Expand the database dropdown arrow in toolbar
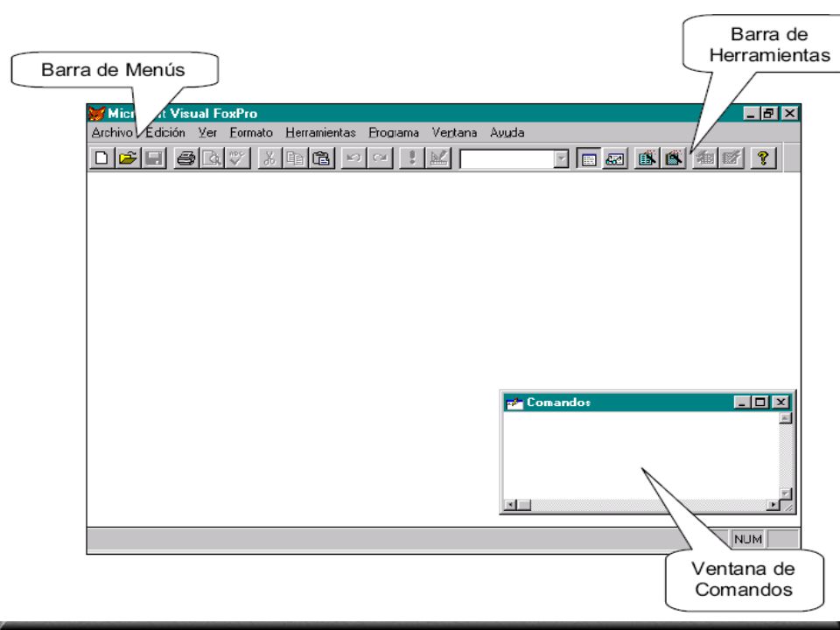Image resolution: width=840 pixels, height=630 pixels. point(561,159)
